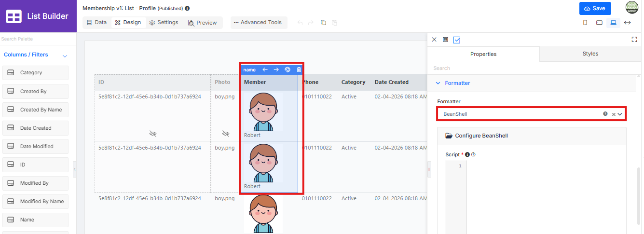Toggle visibility of the ID column

153,133
